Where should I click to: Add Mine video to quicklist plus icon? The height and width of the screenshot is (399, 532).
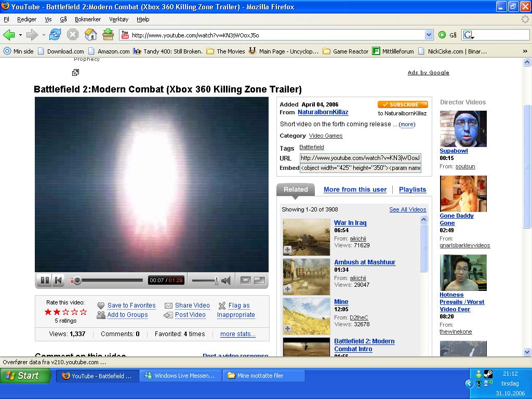287,329
